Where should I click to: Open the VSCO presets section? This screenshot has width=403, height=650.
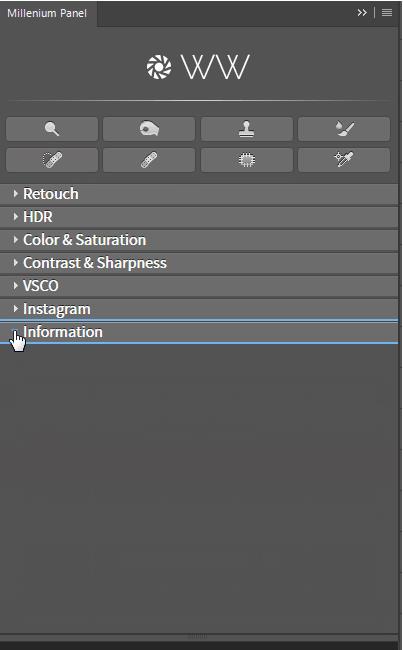tap(199, 286)
